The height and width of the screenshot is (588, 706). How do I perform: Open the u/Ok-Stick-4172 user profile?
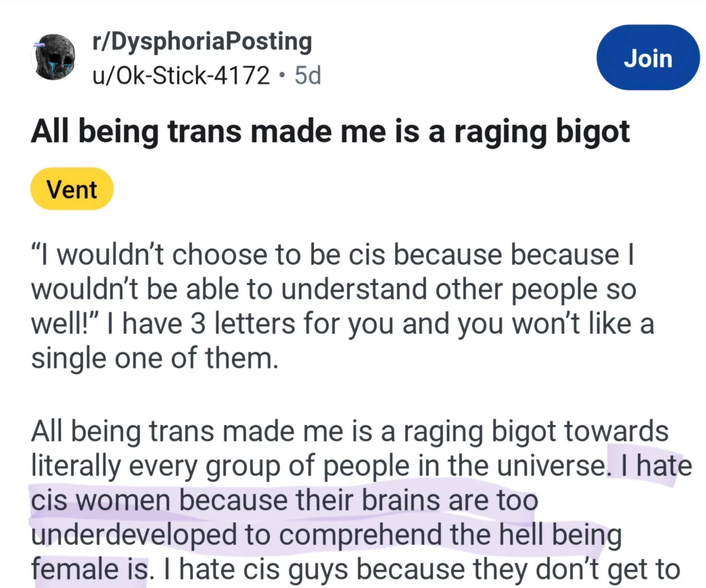pyautogui.click(x=181, y=76)
